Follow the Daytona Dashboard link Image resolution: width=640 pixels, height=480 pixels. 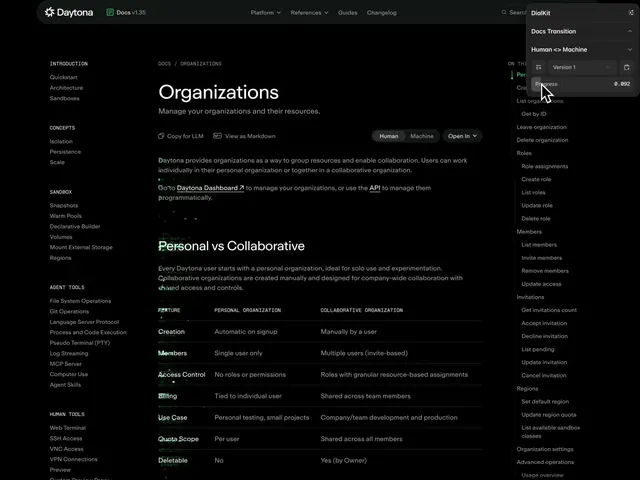[210, 188]
